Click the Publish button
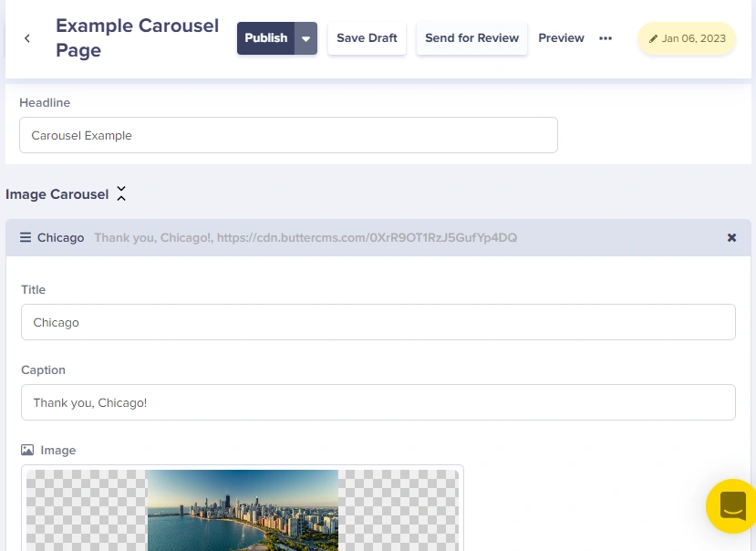The width and height of the screenshot is (756, 551). [x=265, y=38]
